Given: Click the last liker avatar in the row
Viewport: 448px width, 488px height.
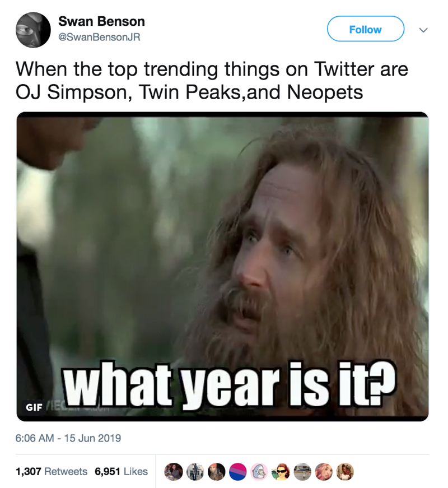Looking at the screenshot, I should 344,471.
